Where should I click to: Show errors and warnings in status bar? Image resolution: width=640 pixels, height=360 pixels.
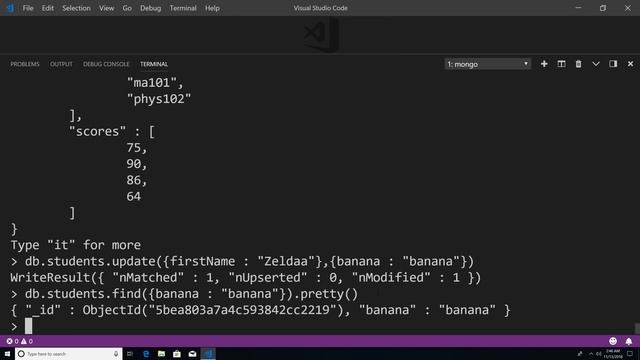(x=20, y=341)
